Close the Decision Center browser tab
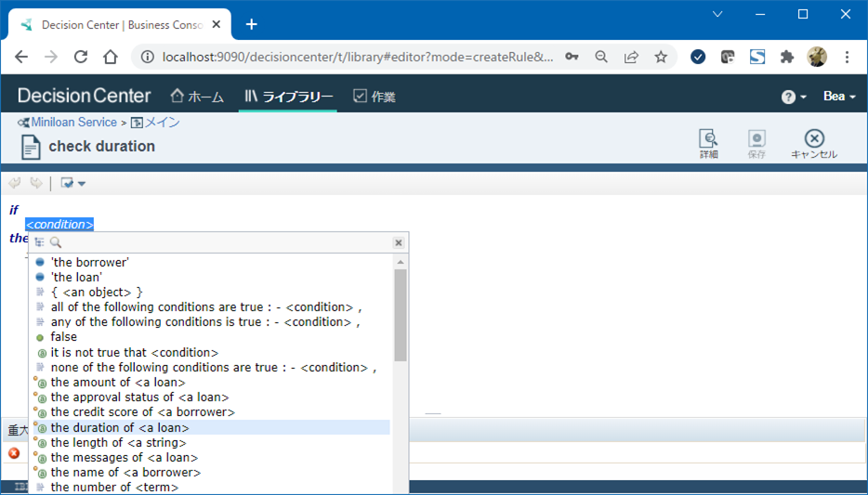 [217, 24]
